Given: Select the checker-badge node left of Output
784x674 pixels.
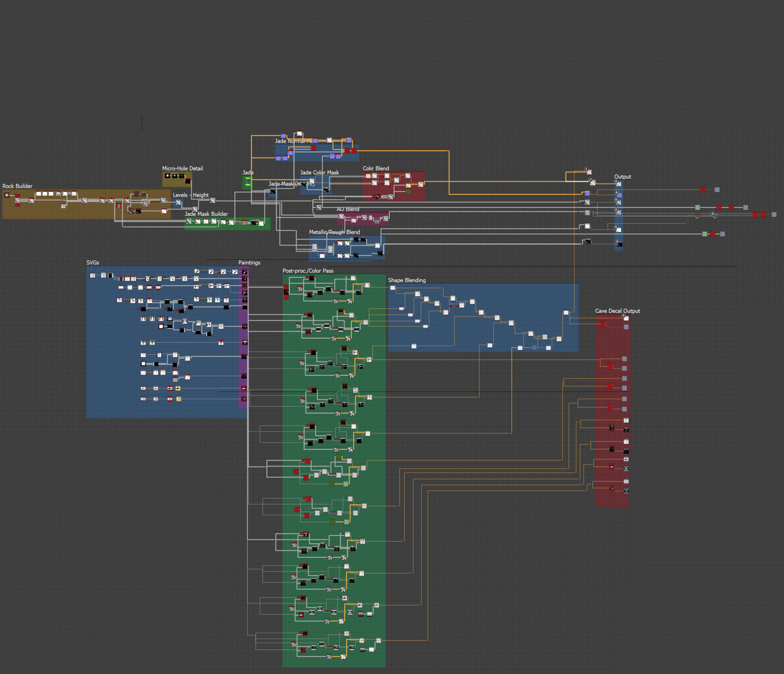Looking at the screenshot, I should point(592,183).
